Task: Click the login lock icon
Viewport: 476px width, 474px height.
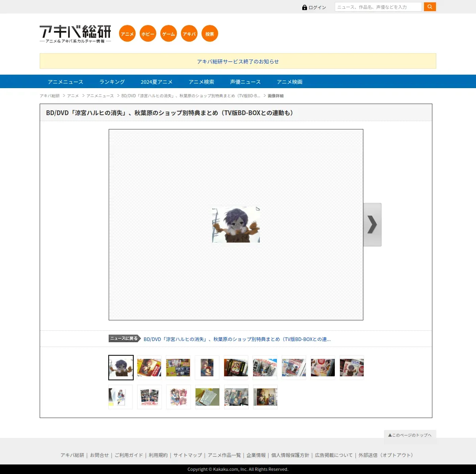Action: point(305,8)
